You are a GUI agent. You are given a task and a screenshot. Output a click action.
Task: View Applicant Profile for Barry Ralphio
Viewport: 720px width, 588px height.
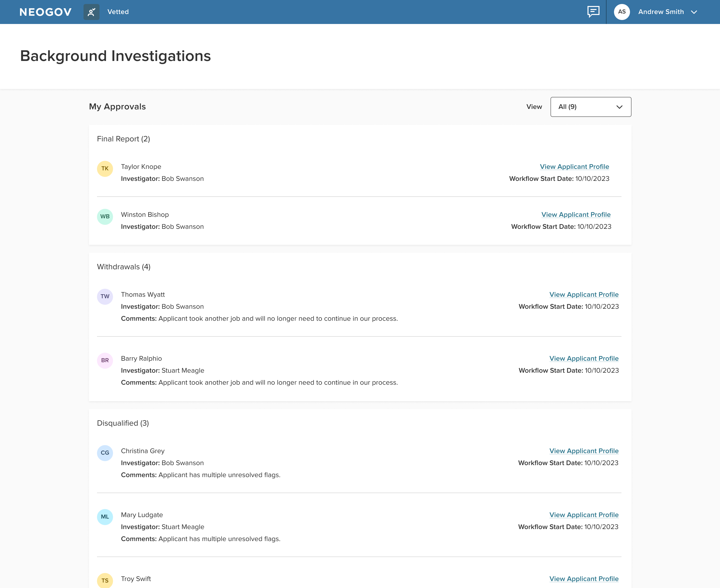click(x=584, y=358)
